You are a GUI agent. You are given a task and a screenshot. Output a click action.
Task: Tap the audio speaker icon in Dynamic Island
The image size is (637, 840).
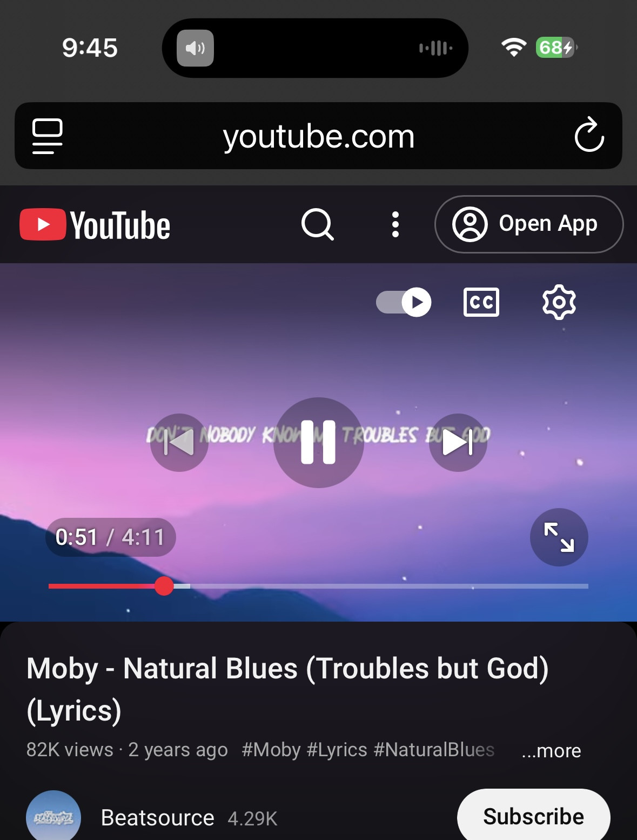(x=196, y=48)
